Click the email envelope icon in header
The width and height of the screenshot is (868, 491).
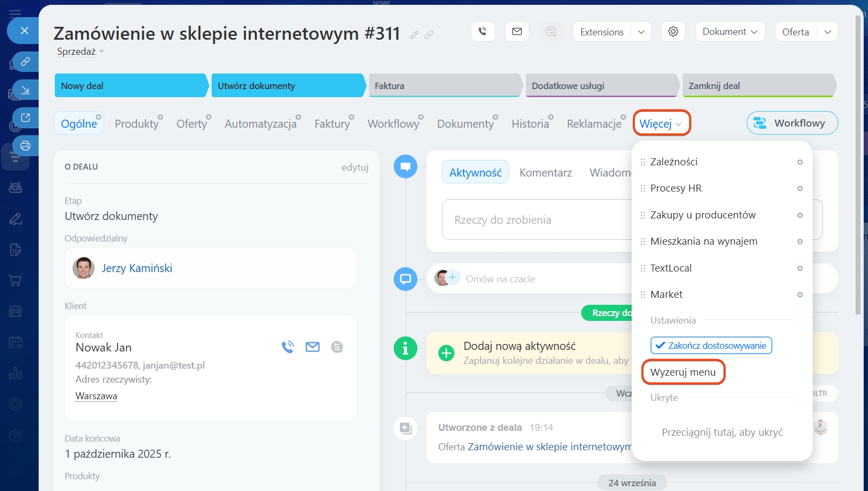pos(517,32)
